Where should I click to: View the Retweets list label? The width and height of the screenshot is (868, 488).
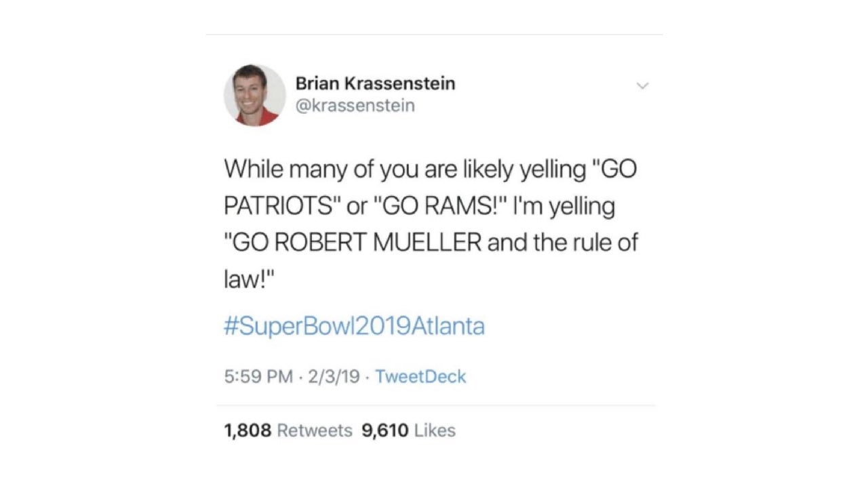tap(315, 430)
